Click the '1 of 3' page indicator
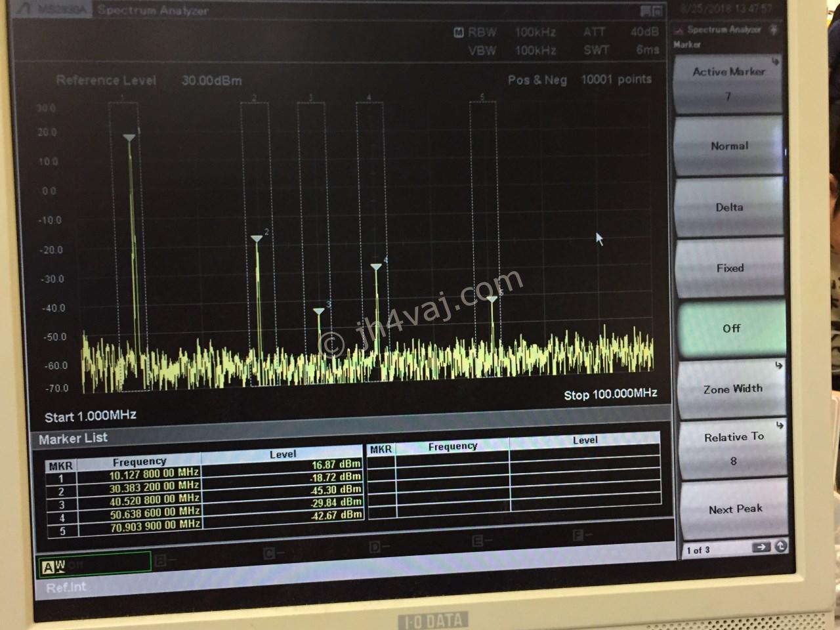840x630 pixels. (x=698, y=550)
